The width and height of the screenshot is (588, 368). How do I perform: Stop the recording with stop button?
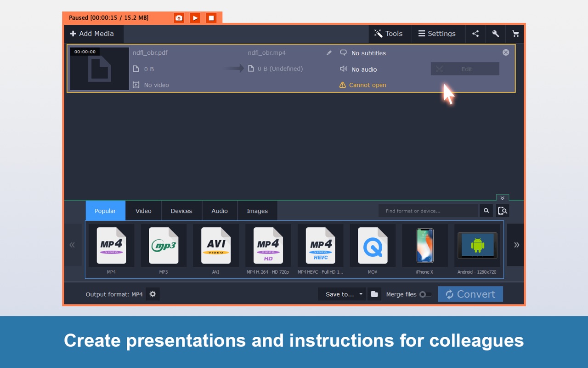tap(211, 18)
